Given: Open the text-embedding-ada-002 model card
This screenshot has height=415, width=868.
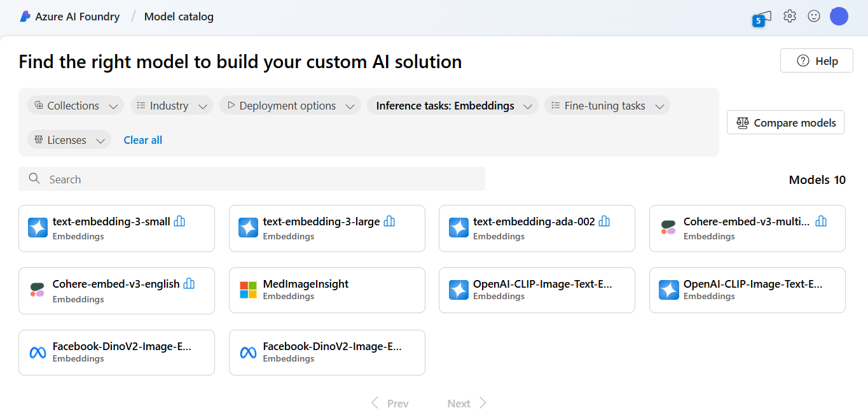Looking at the screenshot, I should pyautogui.click(x=537, y=229).
